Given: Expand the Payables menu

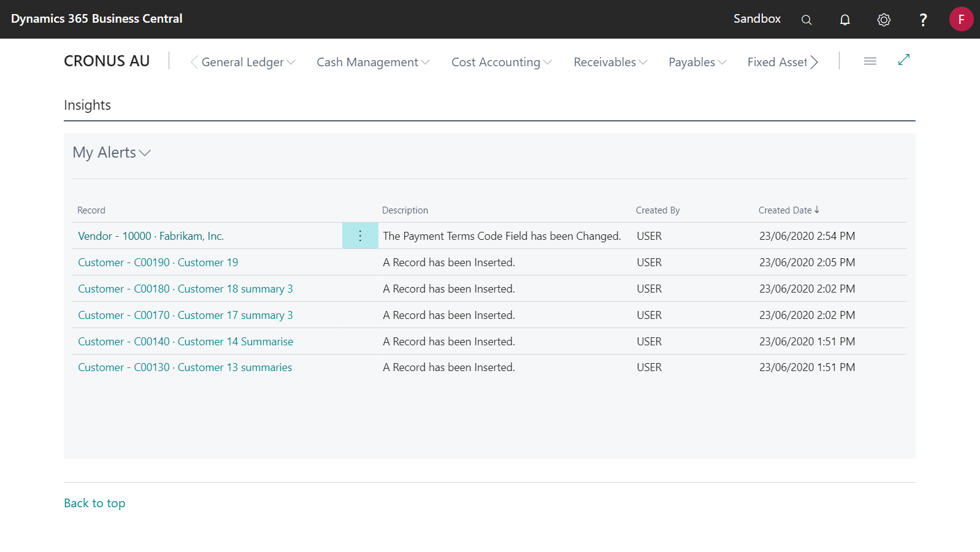Looking at the screenshot, I should (x=697, y=62).
